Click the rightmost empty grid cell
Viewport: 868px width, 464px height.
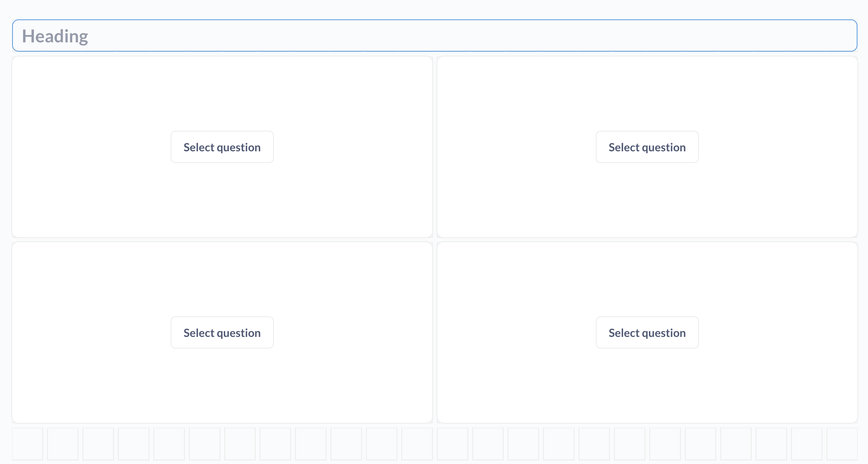842,444
